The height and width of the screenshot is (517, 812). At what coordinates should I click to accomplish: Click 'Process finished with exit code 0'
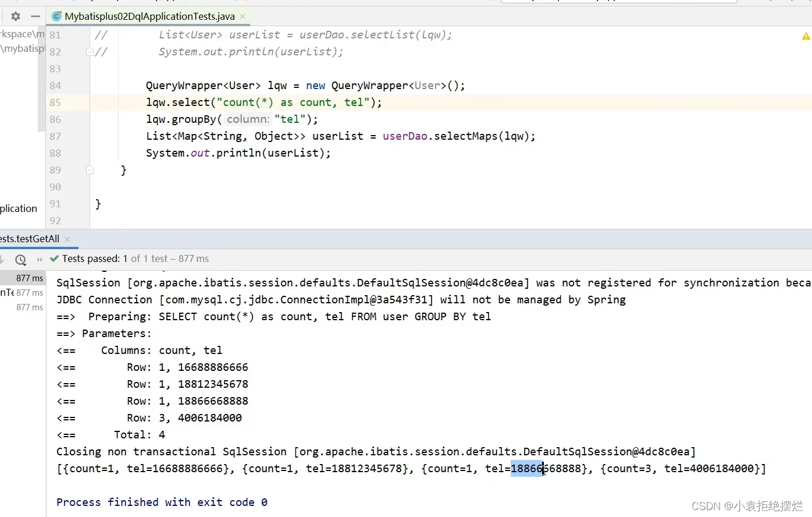pos(162,502)
